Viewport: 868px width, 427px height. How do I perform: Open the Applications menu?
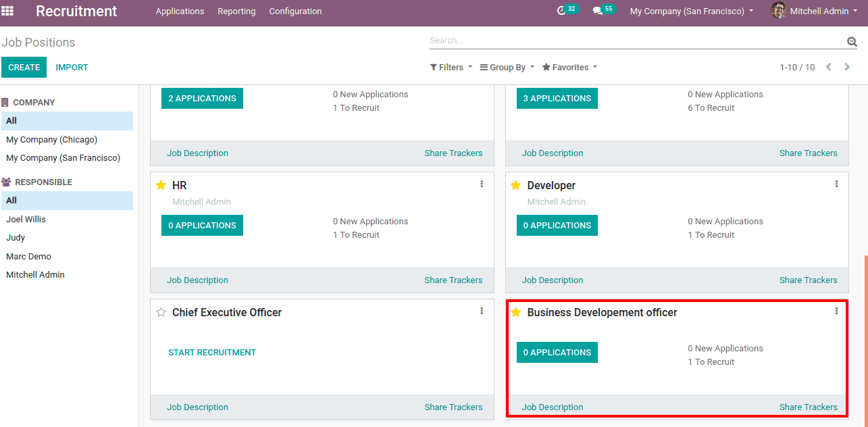coord(180,11)
